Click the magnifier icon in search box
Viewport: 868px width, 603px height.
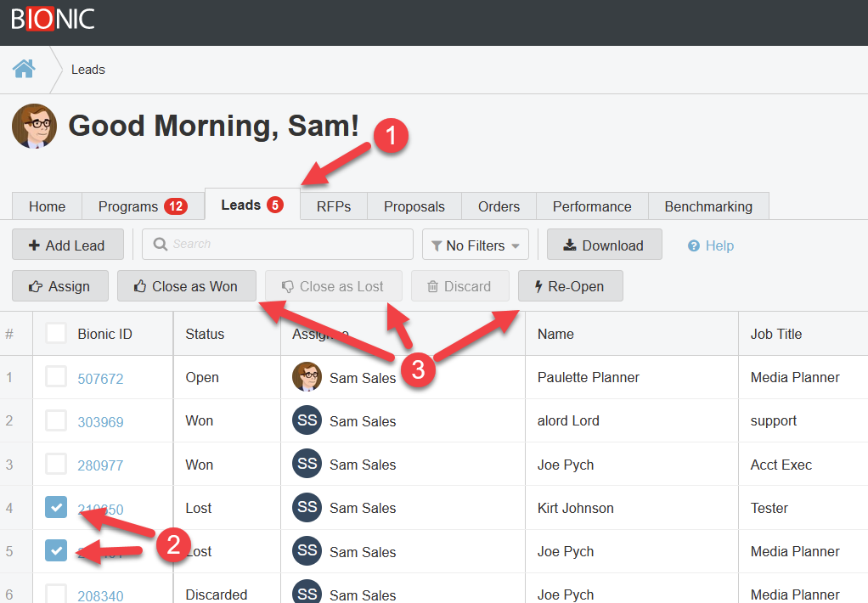click(160, 245)
